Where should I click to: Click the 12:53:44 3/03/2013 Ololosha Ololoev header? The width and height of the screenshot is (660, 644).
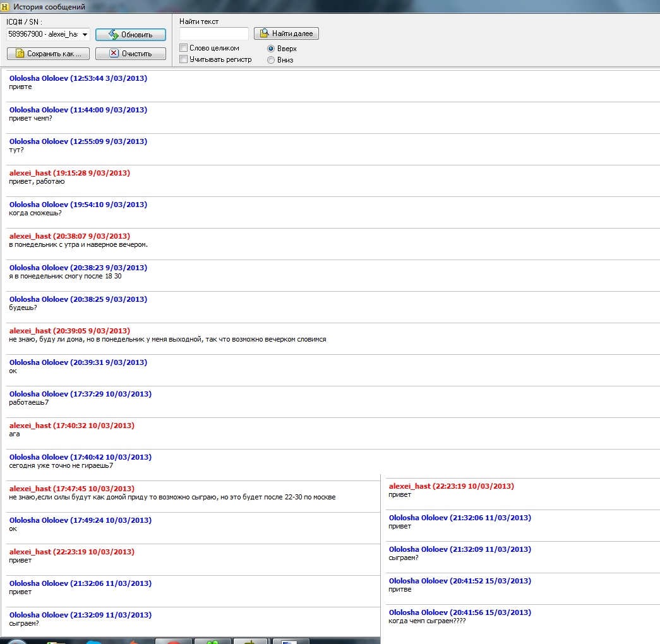tap(78, 78)
